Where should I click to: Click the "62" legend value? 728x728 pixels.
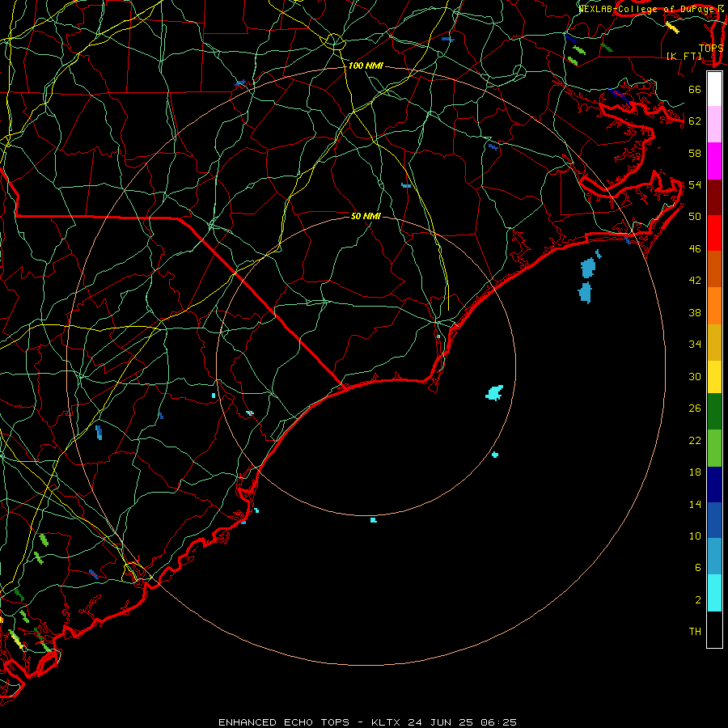[x=695, y=121]
